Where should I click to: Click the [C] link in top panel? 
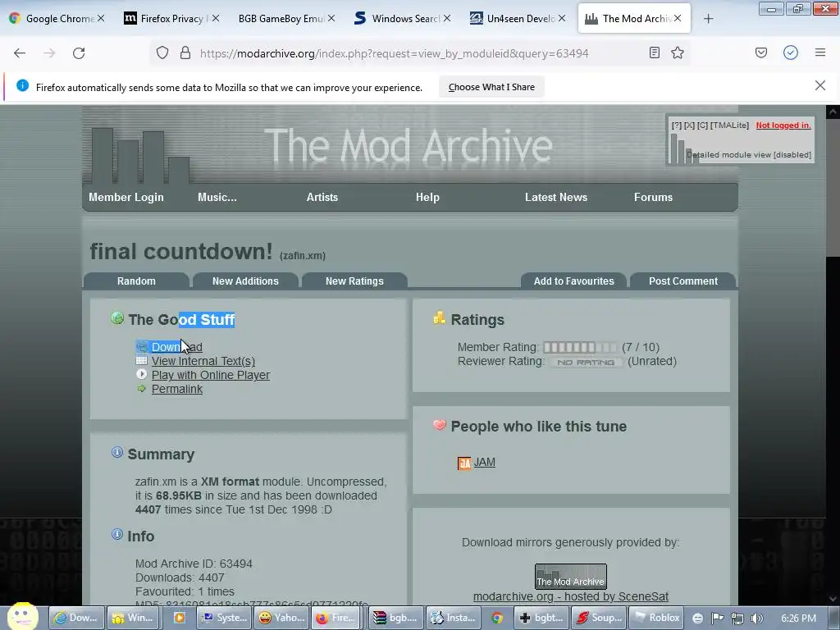(702, 126)
